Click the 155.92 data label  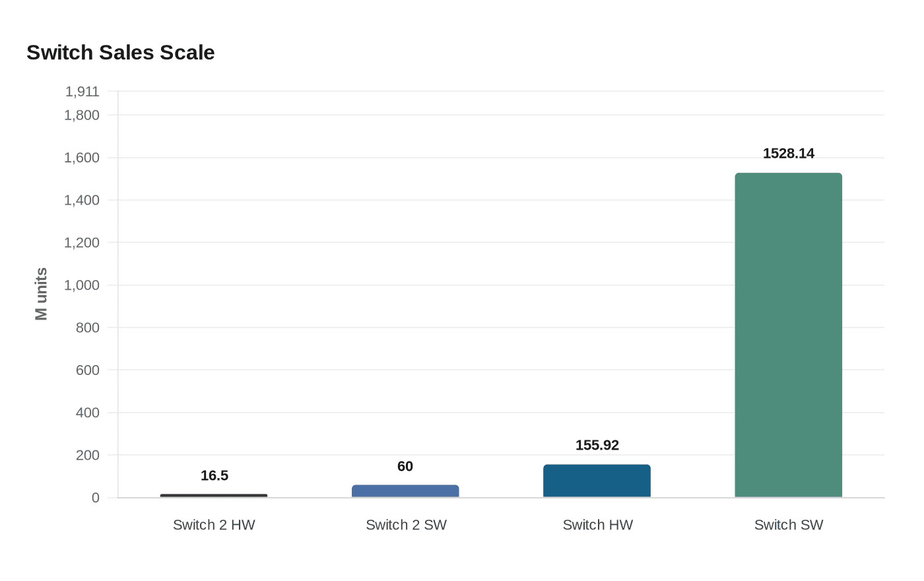[597, 445]
